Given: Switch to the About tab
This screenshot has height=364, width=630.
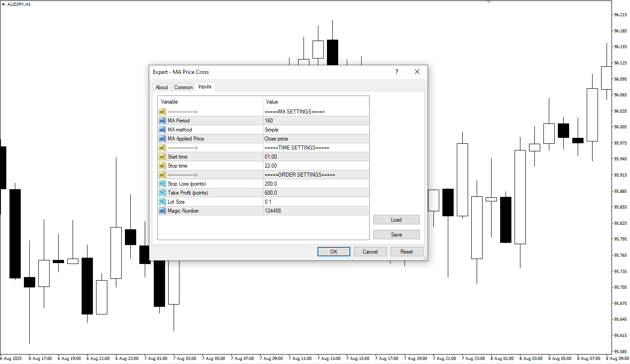Looking at the screenshot, I should click(x=161, y=87).
